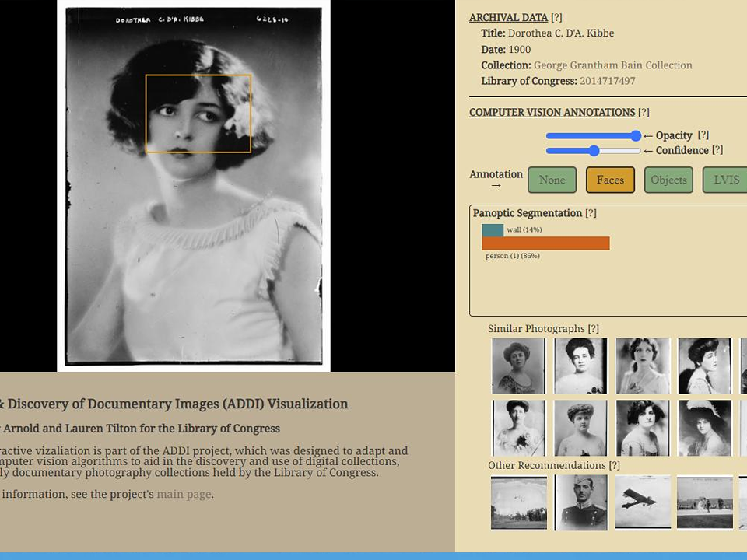Select the None annotation button
Screen dimensions: 747x560
552,180
